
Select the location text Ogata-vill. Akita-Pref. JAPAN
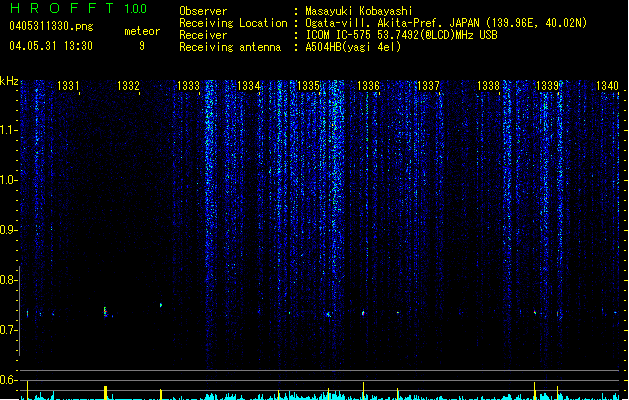coord(394,23)
